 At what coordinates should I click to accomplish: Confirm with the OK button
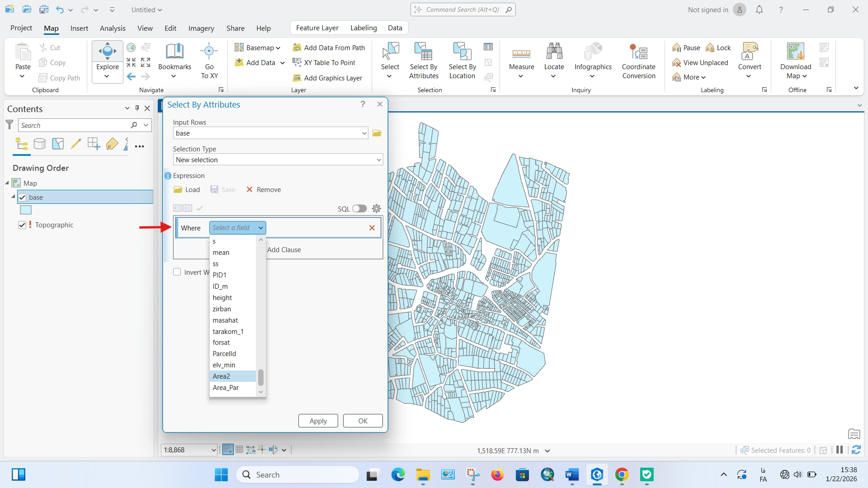[363, 421]
